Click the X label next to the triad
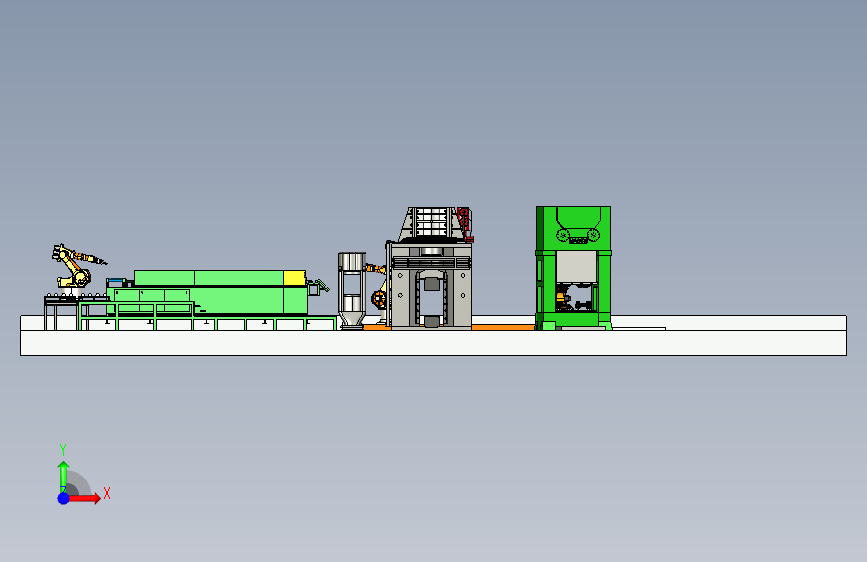This screenshot has height=562, width=867. (x=107, y=493)
